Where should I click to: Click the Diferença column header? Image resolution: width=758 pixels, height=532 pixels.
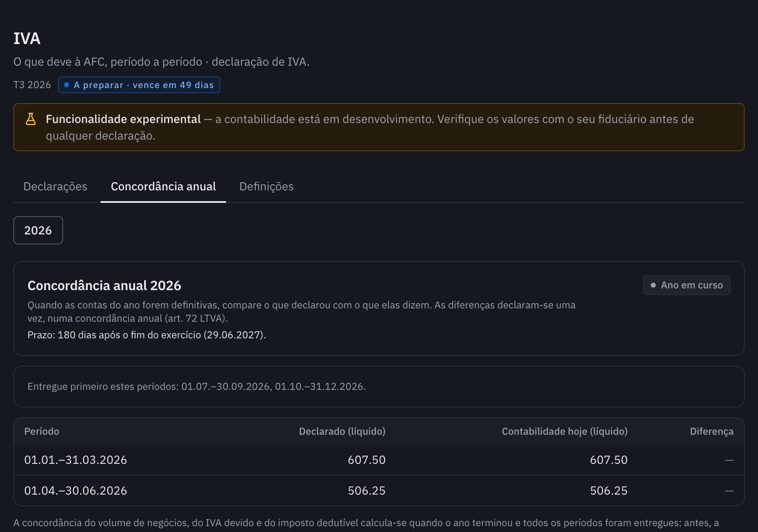pyautogui.click(x=711, y=431)
